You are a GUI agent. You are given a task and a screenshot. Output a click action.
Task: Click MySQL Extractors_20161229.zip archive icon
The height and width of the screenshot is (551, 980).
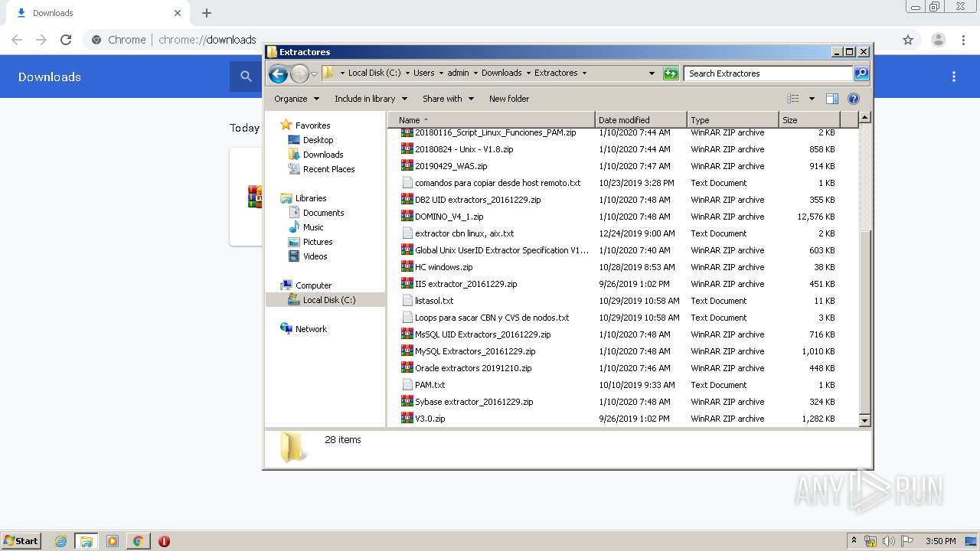(407, 350)
